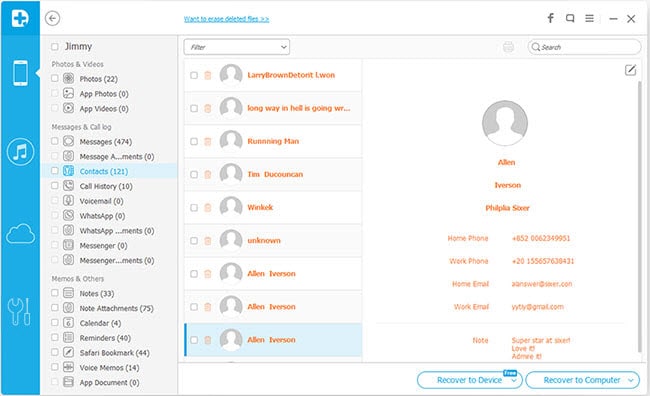Click the Facebook share icon
This screenshot has width=650, height=396.
click(x=551, y=18)
